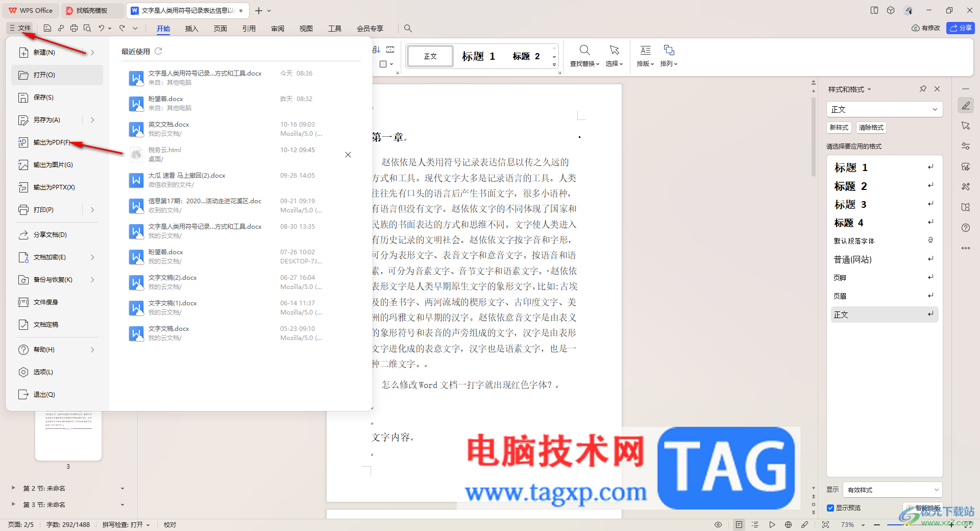
Task: Expand the 打印(P) submenu arrow
Action: pos(92,210)
